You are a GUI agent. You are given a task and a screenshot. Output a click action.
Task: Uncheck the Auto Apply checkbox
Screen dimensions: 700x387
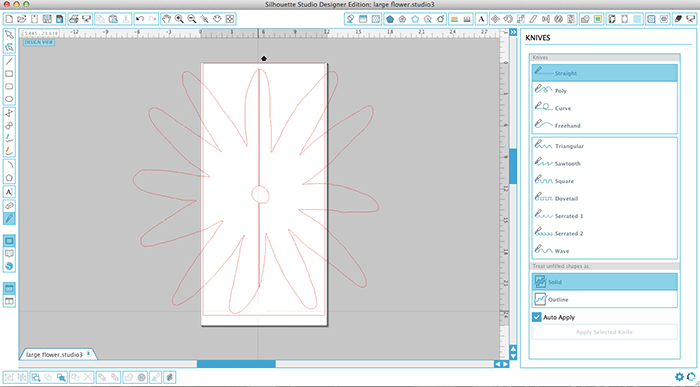click(x=537, y=317)
